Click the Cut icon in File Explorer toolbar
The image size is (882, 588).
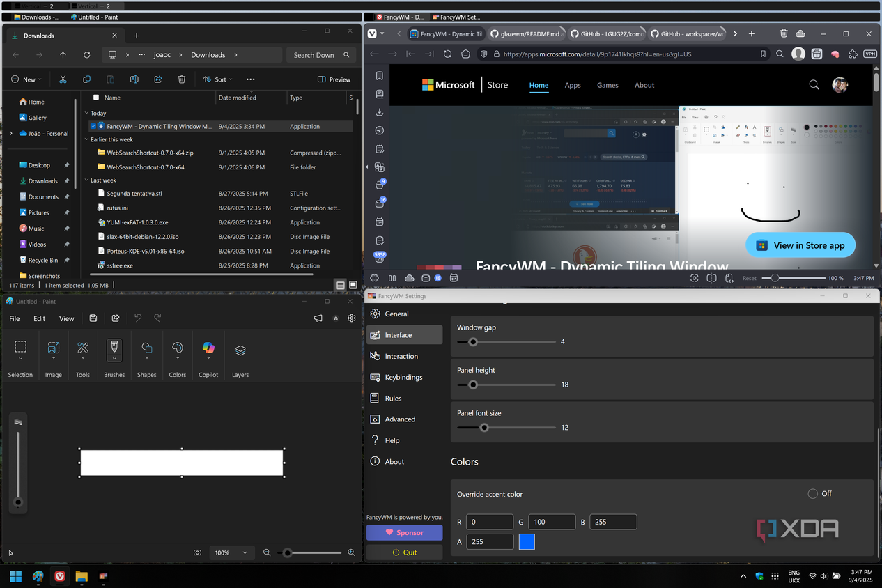tap(63, 79)
